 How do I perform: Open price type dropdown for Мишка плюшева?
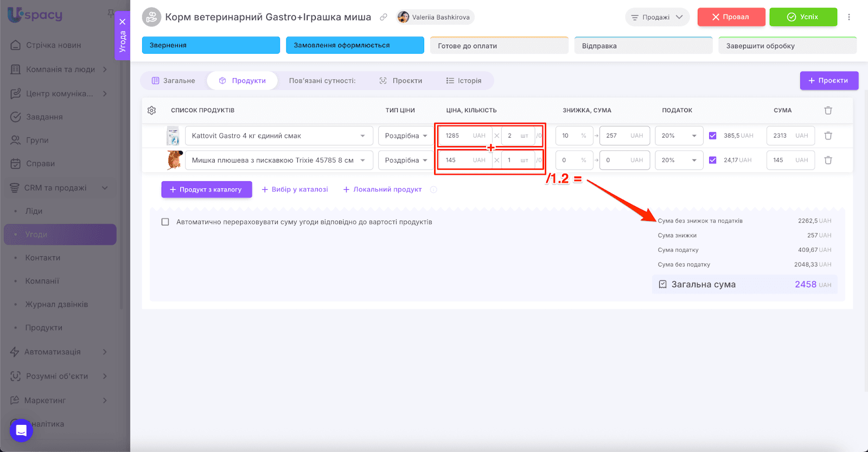(406, 160)
